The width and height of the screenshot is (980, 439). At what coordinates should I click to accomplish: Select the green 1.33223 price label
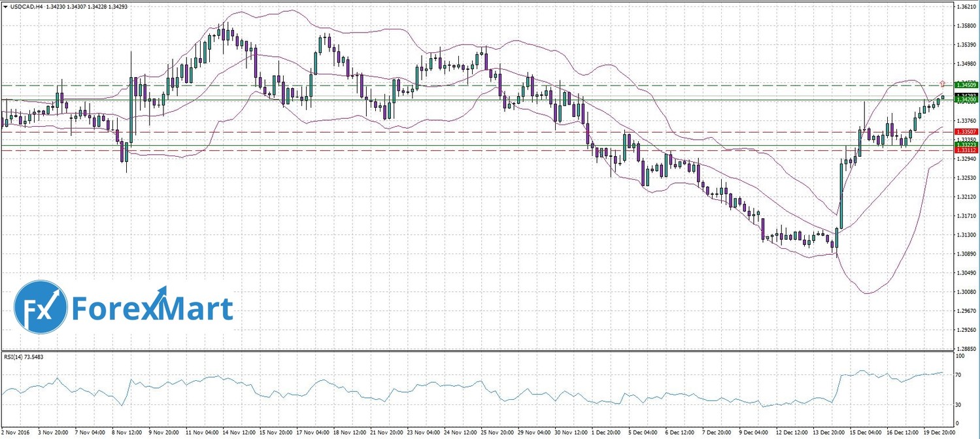(x=966, y=144)
